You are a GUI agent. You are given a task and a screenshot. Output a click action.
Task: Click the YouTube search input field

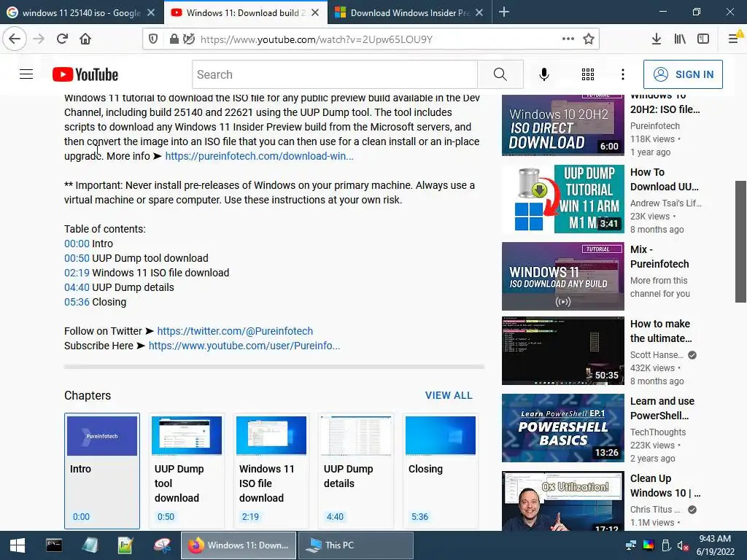click(335, 74)
